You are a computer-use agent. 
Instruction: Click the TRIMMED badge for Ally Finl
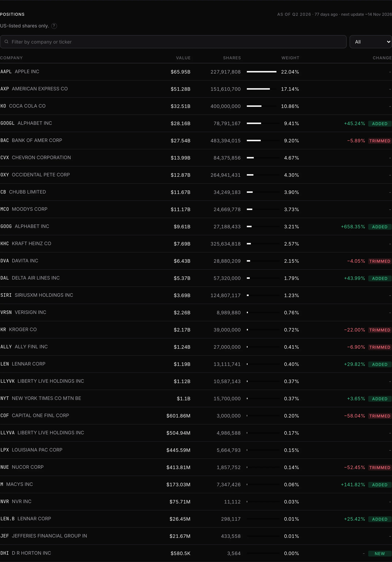(380, 347)
